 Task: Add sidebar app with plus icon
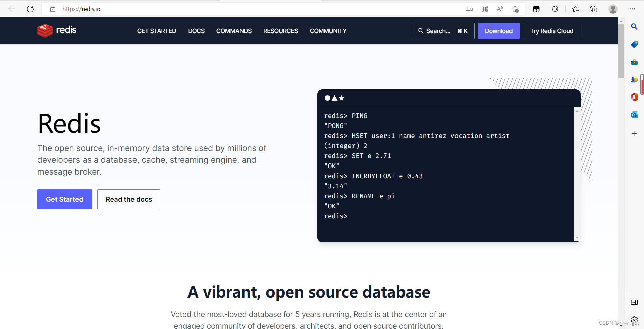click(x=634, y=134)
